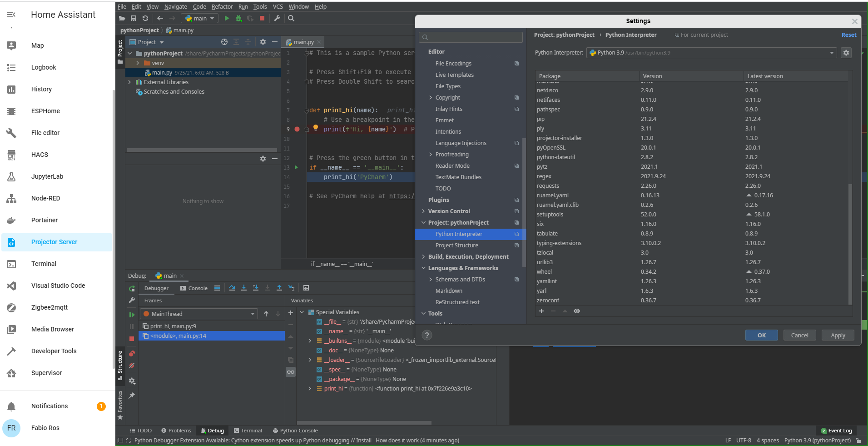Viewport: 868px width, 446px height.
Task: Click the Back navigation arrow in toolbar
Action: coord(160,18)
